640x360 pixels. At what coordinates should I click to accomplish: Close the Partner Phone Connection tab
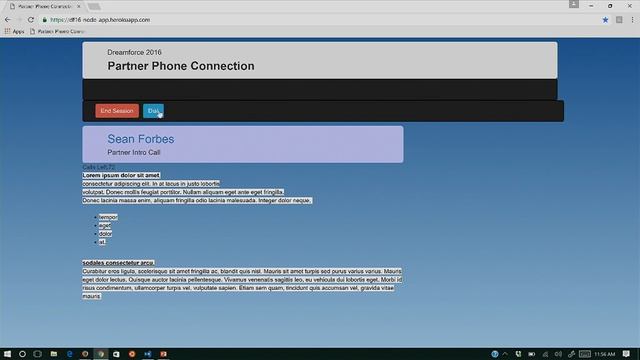point(79,7)
